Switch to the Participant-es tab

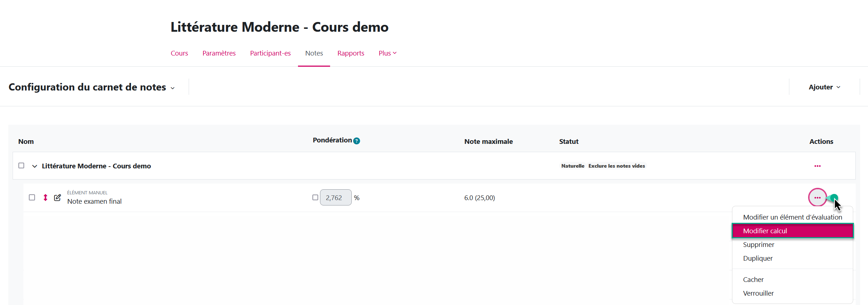pos(270,53)
